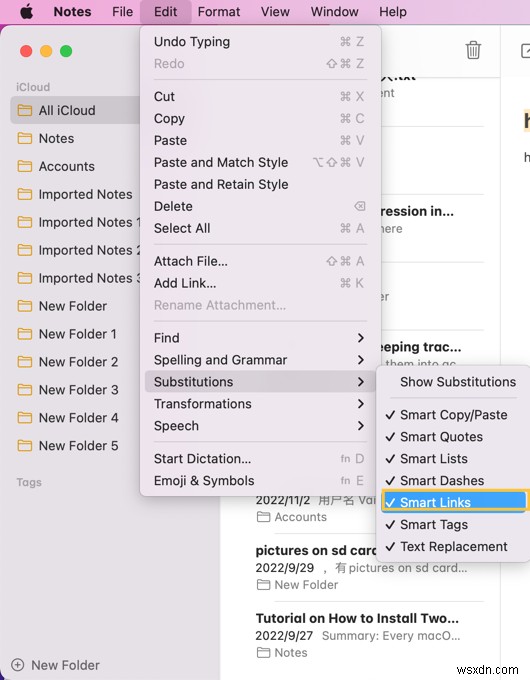Viewport: 530px width, 680px height.
Task: Select New Folder in sidebar
Action: pyautogui.click(x=75, y=306)
